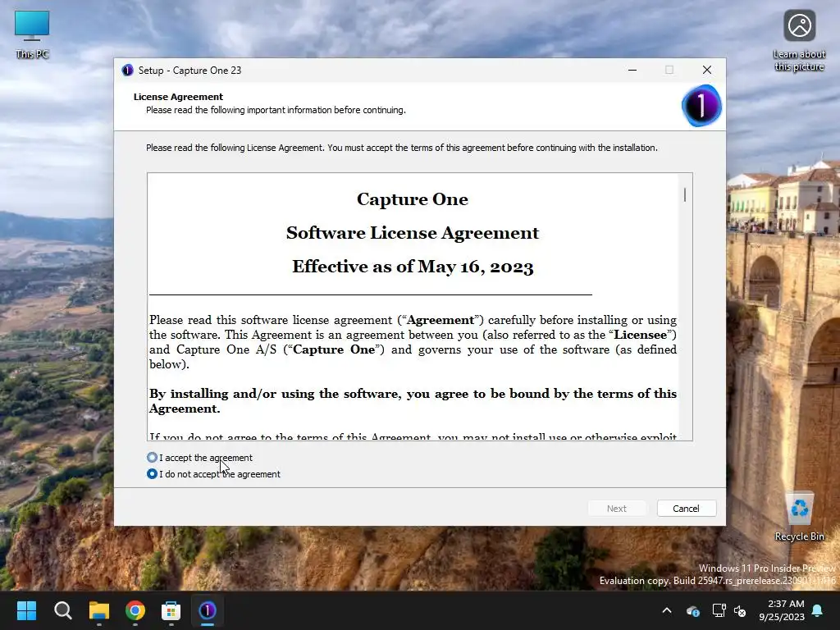Open the Recycle Bin desktop icon
Image resolution: width=840 pixels, height=630 pixels.
point(799,517)
